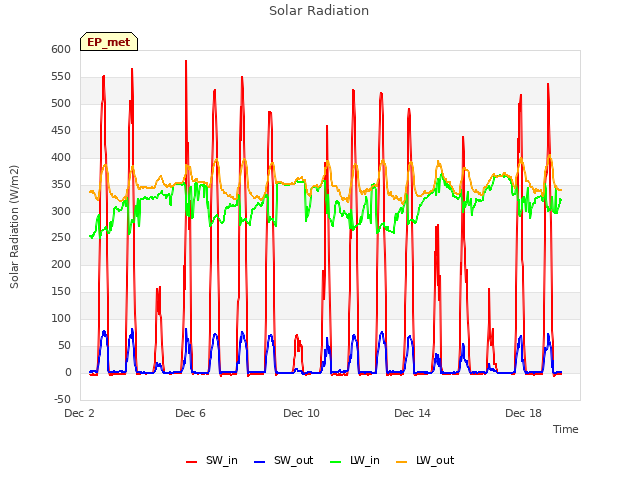
Task: Toggle the SW_out legend entry
Action: click(283, 460)
